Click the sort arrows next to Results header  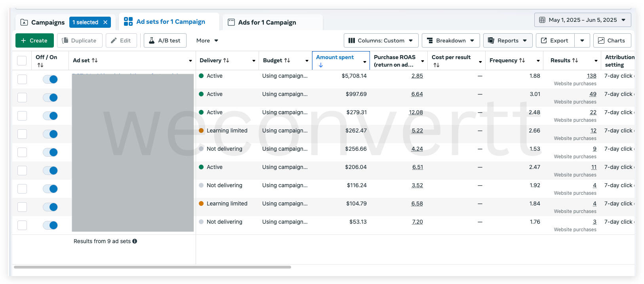click(x=575, y=60)
